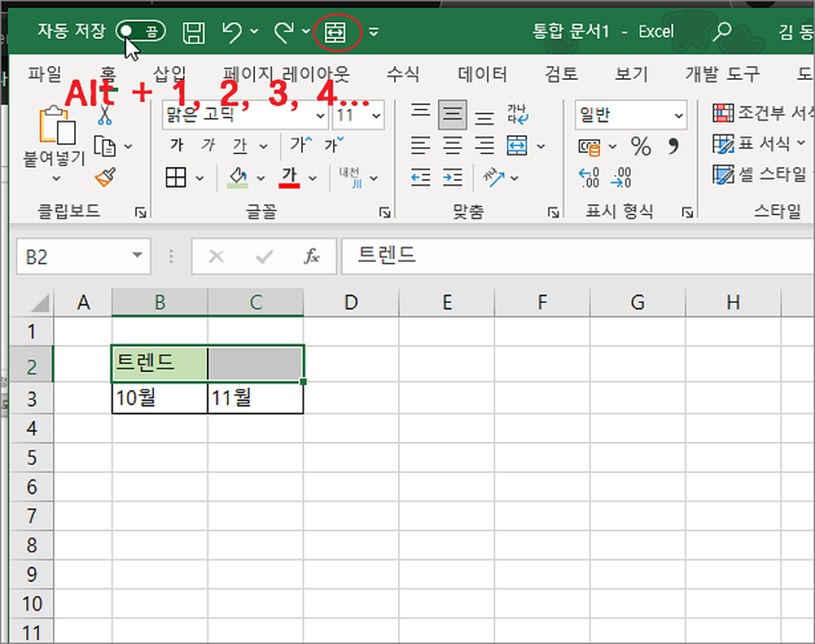Click the Copy icon
Image resolution: width=815 pixels, height=644 pixels.
click(x=105, y=146)
